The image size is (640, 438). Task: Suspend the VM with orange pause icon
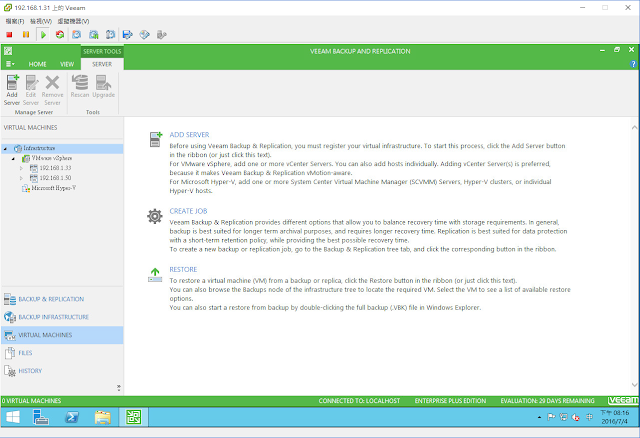[26, 35]
